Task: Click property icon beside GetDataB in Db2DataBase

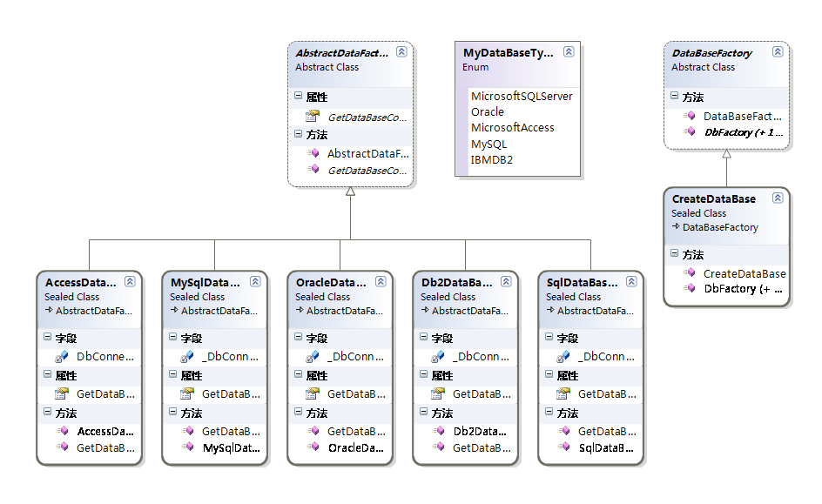Action: [438, 393]
